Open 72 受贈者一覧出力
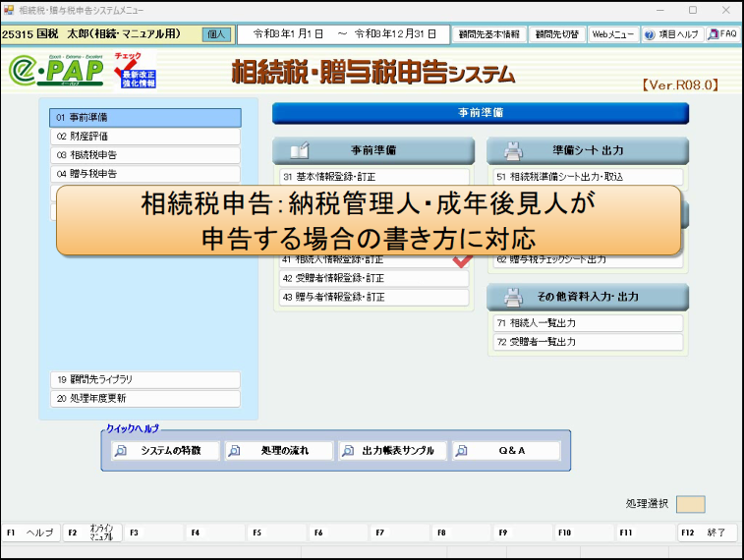744x560 pixels. click(588, 342)
